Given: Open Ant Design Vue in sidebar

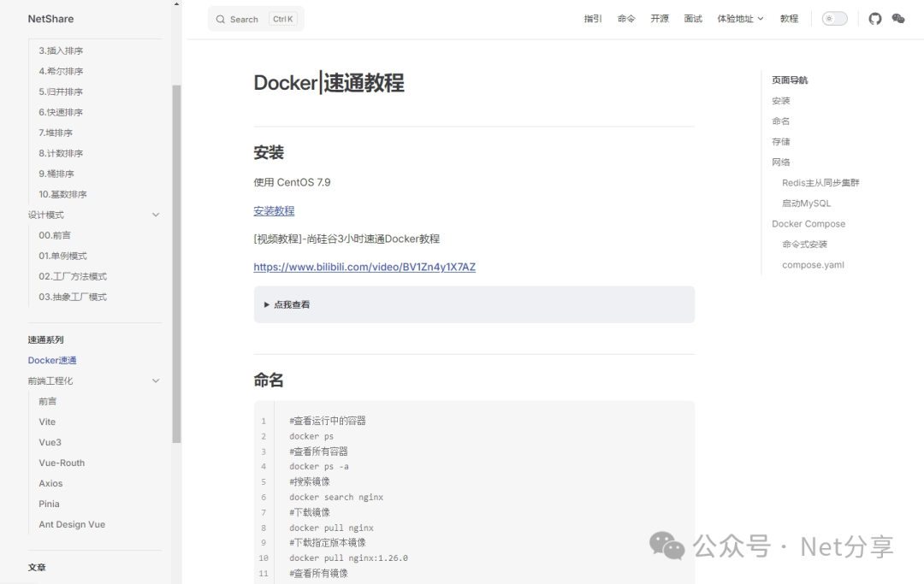Looking at the screenshot, I should point(72,524).
